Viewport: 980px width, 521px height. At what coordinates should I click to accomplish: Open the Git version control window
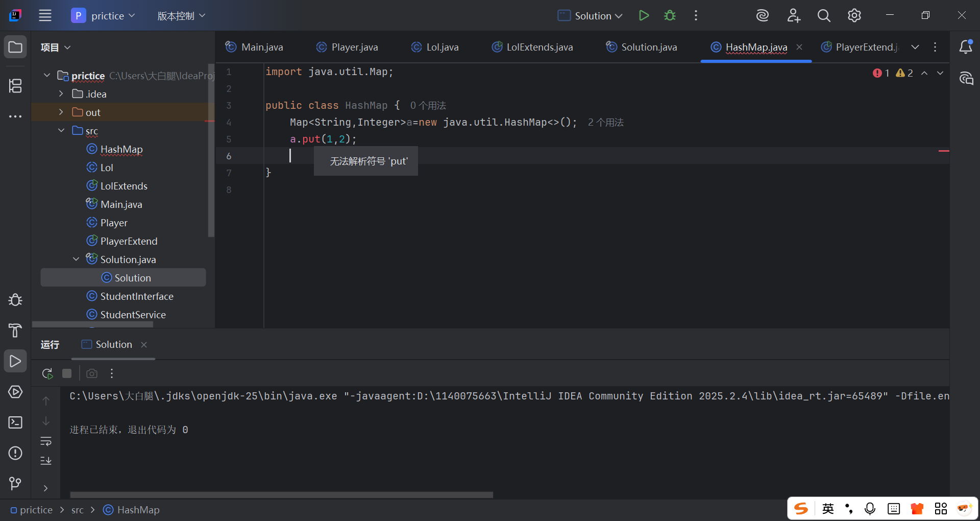15,483
